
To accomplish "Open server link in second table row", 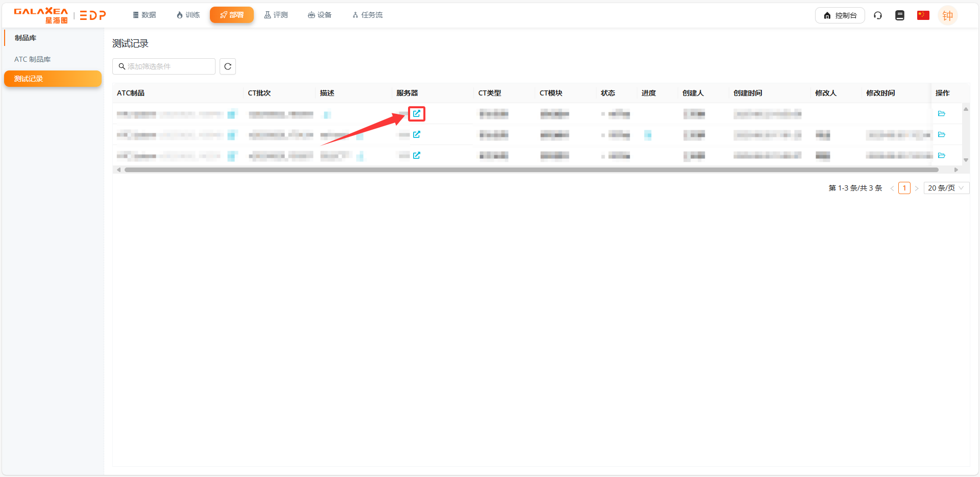I will tap(417, 135).
